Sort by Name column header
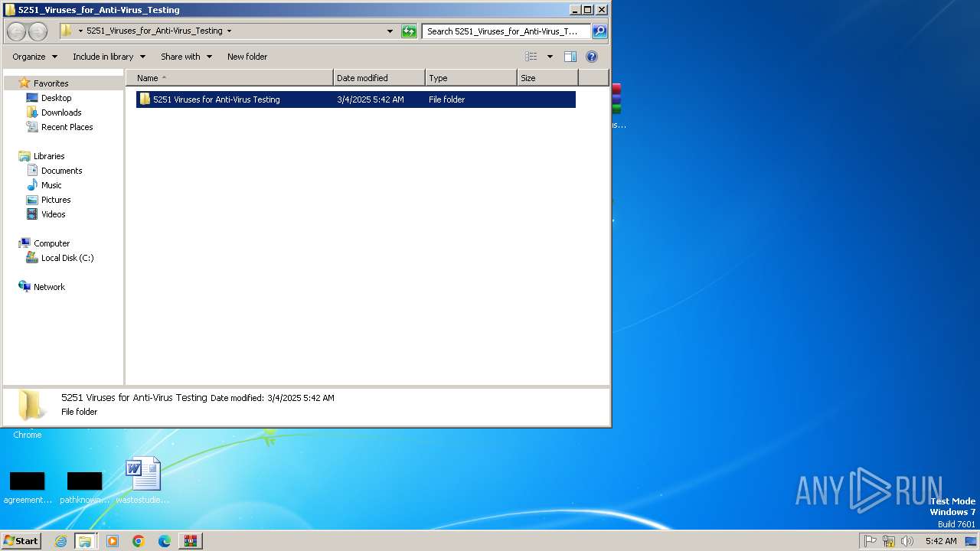This screenshot has width=980, height=551. tap(230, 78)
